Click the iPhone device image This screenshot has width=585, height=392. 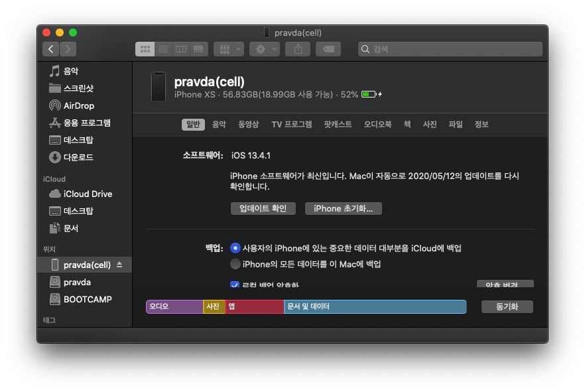pyautogui.click(x=159, y=87)
